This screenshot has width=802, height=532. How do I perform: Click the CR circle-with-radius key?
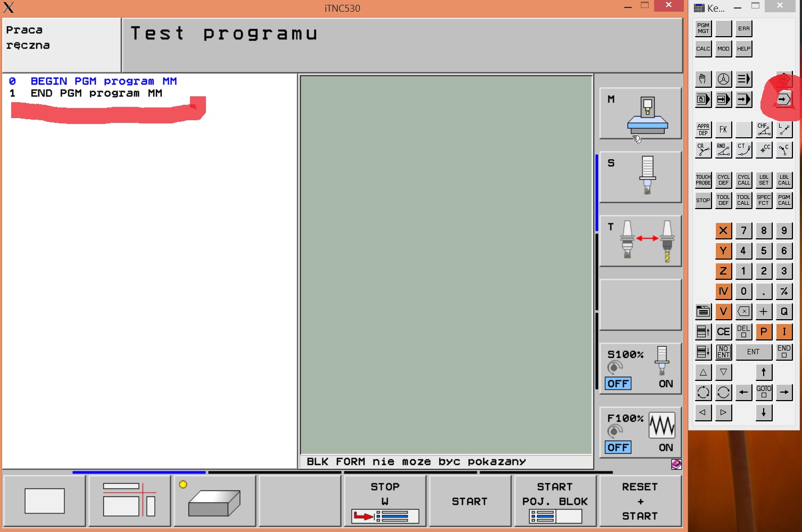(703, 149)
